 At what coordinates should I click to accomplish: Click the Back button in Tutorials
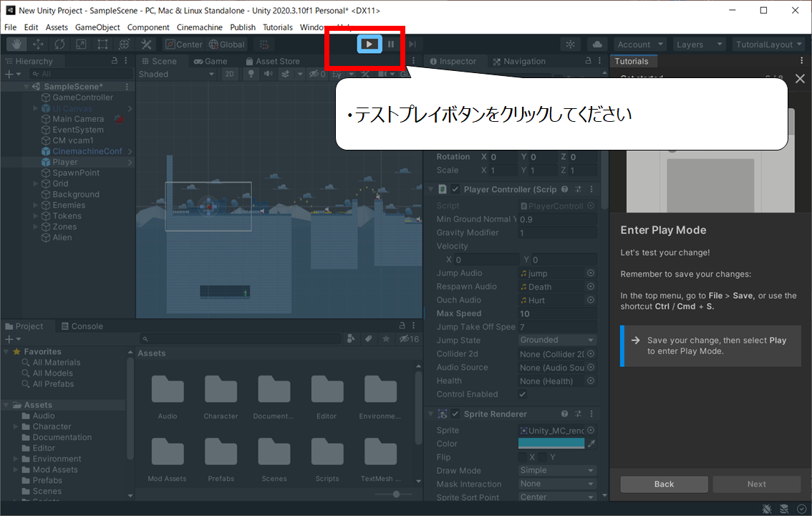pyautogui.click(x=664, y=484)
